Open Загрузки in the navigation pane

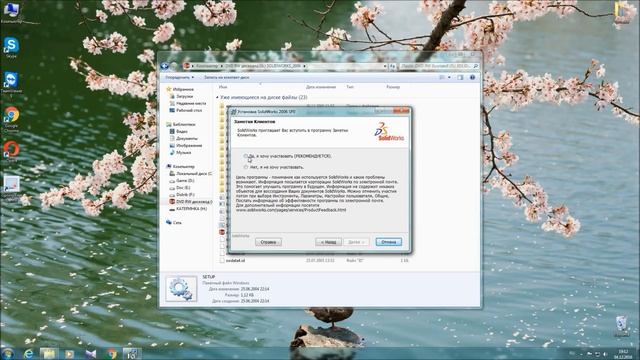point(181,96)
